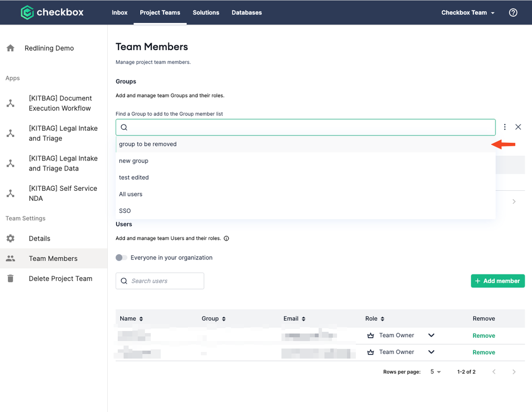Open the three-dot menu beside group search
532x412 pixels.
tap(505, 127)
